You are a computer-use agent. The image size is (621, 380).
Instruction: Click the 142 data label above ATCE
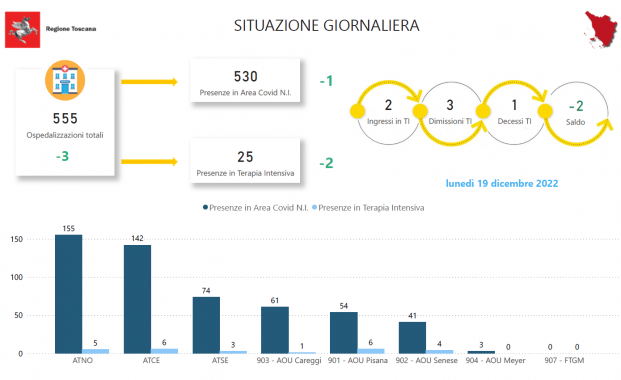coord(137,239)
